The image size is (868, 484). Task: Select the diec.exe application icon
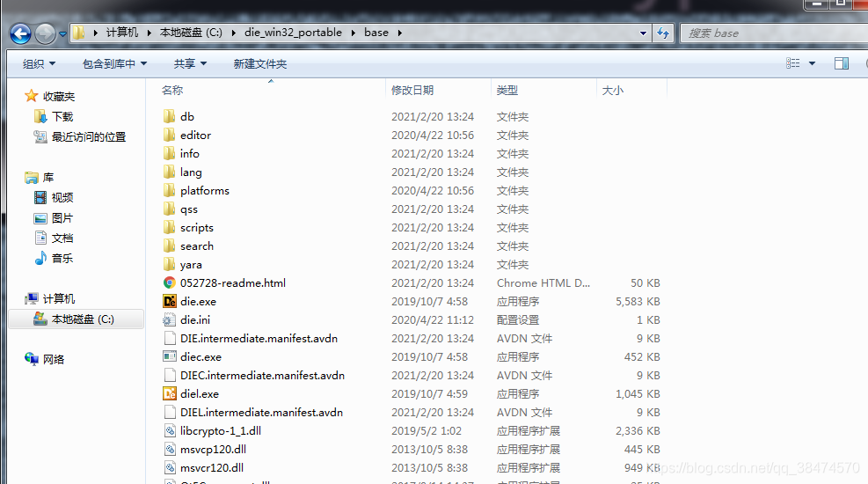[x=170, y=356]
